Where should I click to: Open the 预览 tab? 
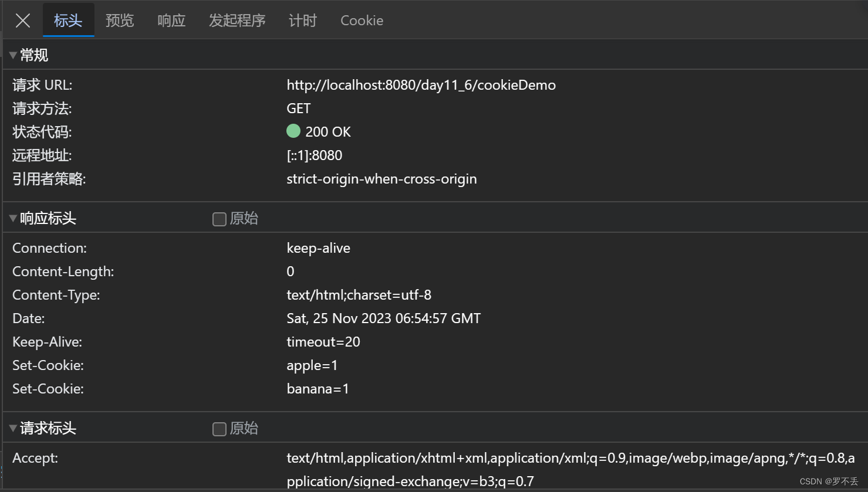click(x=120, y=21)
